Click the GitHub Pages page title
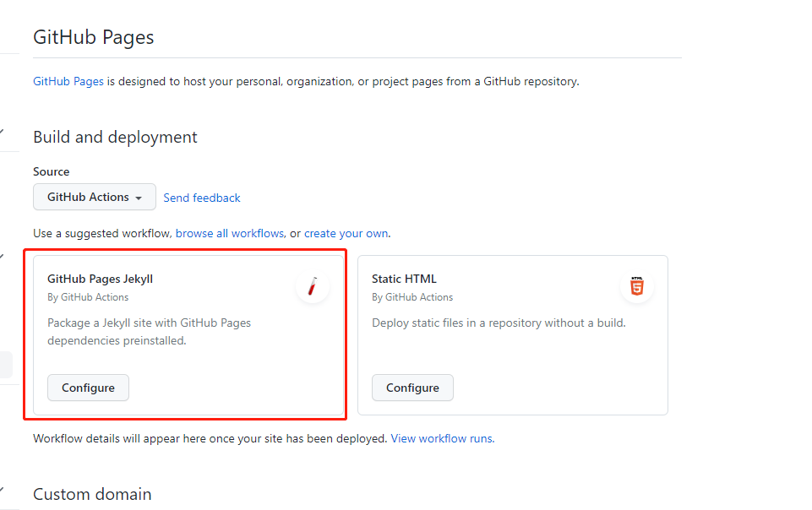The image size is (812, 510). click(x=93, y=37)
